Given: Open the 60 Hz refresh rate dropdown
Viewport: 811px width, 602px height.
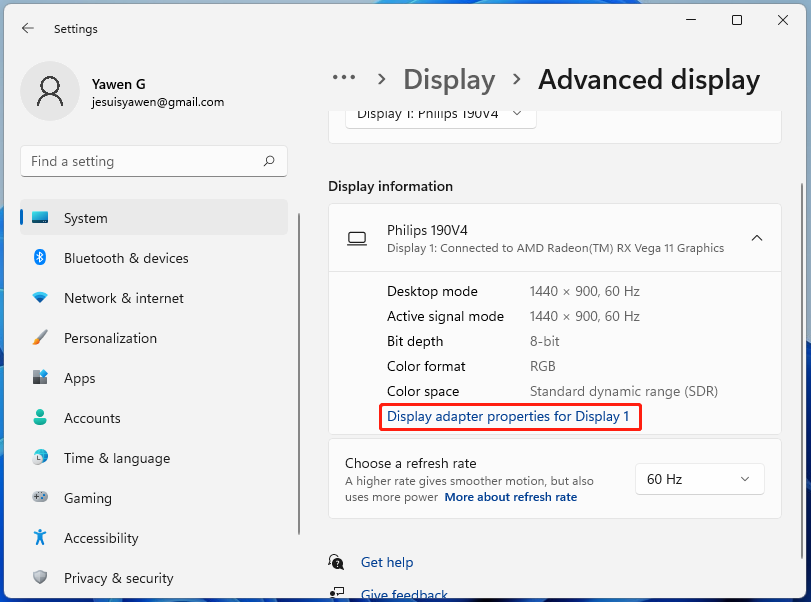Looking at the screenshot, I should coord(699,479).
